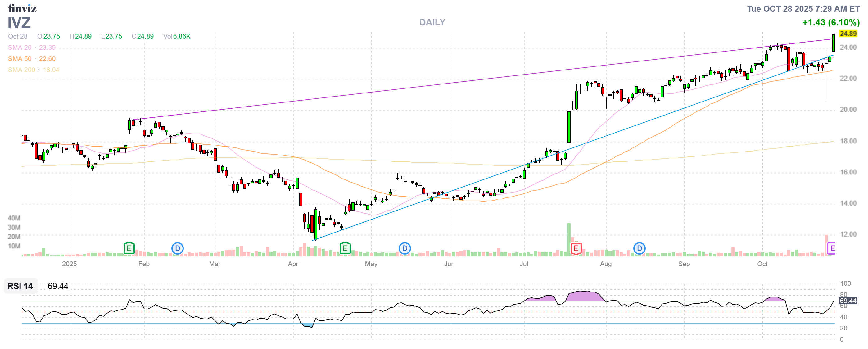The image size is (868, 349).
Task: Click the SMA 50 indicator label
Action: click(x=20, y=59)
